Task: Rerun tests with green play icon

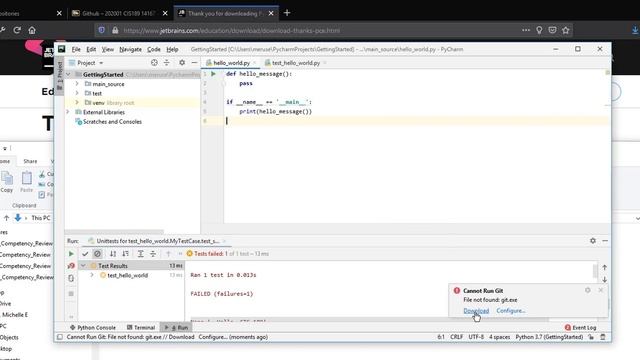Action: pos(71,254)
